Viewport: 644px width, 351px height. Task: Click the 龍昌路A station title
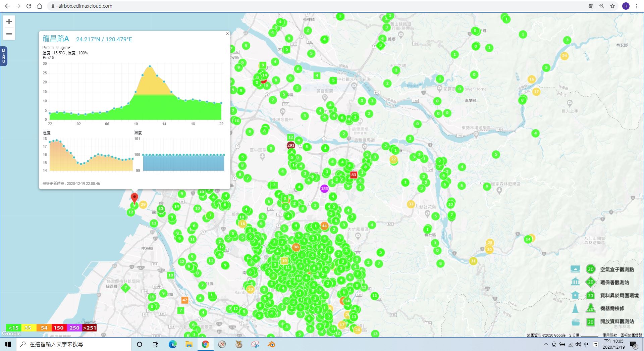click(x=56, y=39)
